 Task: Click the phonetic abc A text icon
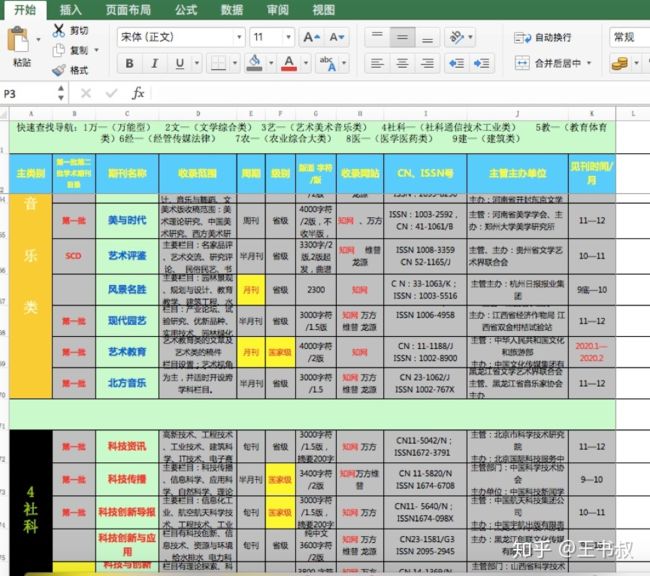click(327, 63)
